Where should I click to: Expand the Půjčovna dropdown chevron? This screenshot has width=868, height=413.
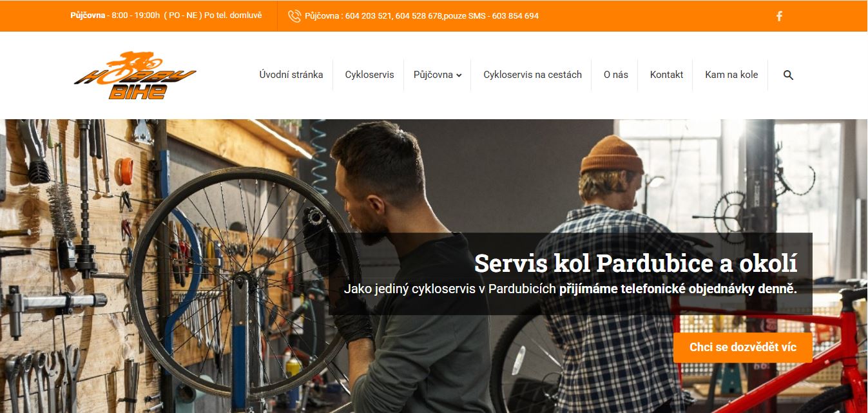click(459, 75)
